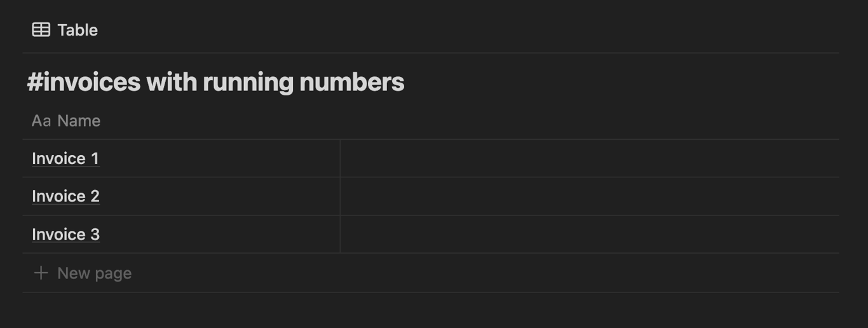Click blank space inside Invoice 1 name cell
The width and height of the screenshot is (868, 328).
click(219, 158)
